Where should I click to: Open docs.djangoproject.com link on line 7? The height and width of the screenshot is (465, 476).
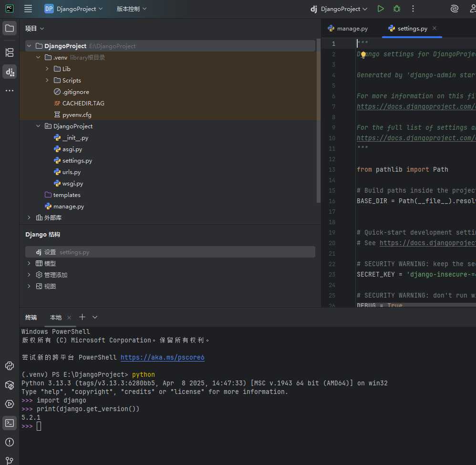(416, 106)
